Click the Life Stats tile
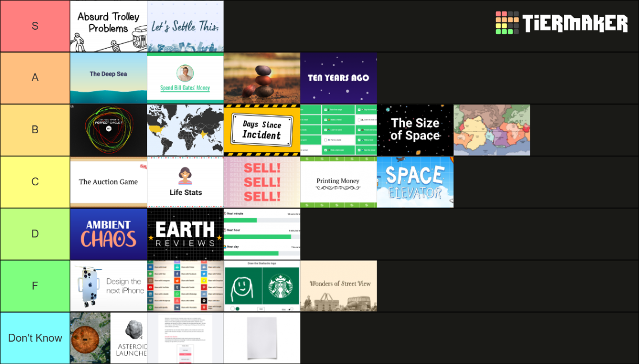639x364 pixels. [185, 182]
